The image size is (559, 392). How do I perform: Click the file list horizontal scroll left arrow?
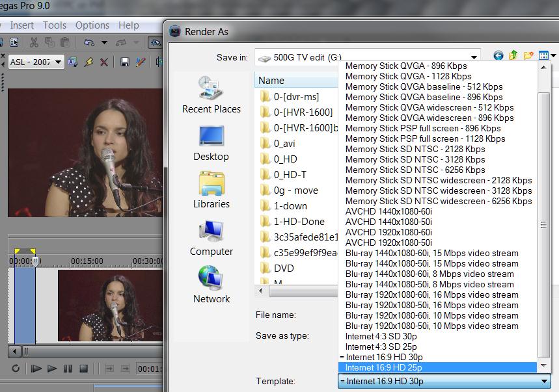[x=262, y=291]
